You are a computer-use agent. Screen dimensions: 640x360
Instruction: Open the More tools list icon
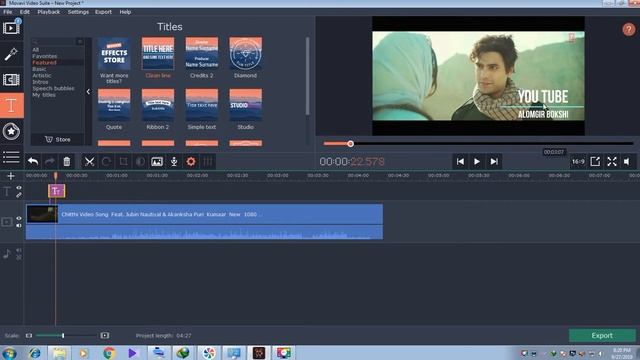pos(11,157)
